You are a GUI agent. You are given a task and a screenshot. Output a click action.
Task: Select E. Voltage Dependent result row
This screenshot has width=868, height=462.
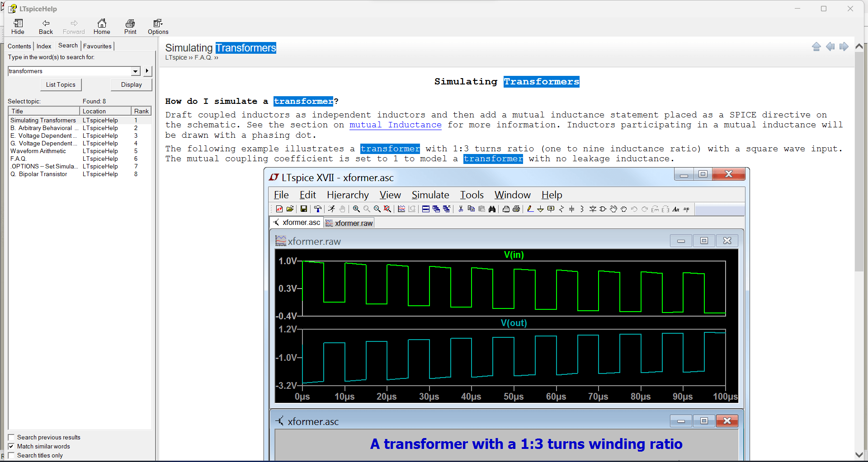click(x=80, y=135)
